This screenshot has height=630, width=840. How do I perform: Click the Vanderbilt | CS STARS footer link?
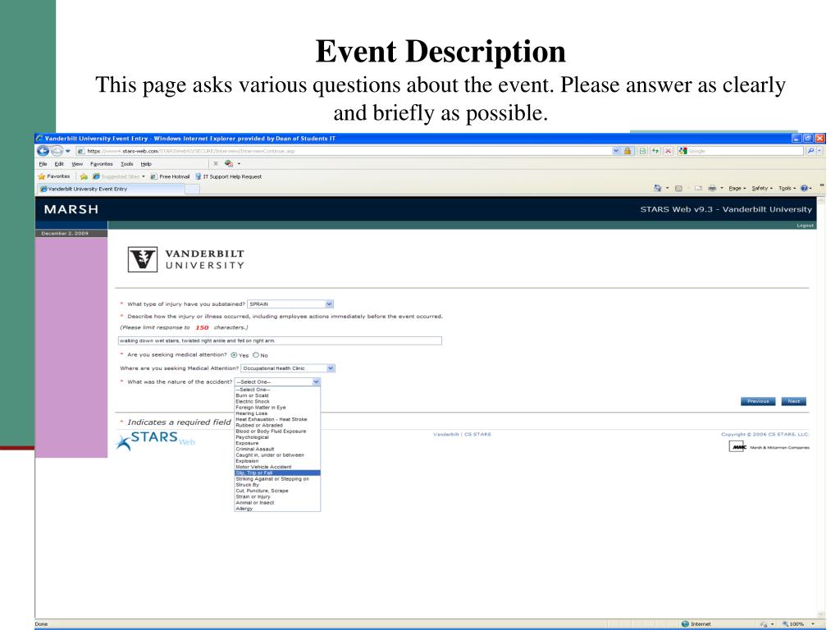coord(462,435)
